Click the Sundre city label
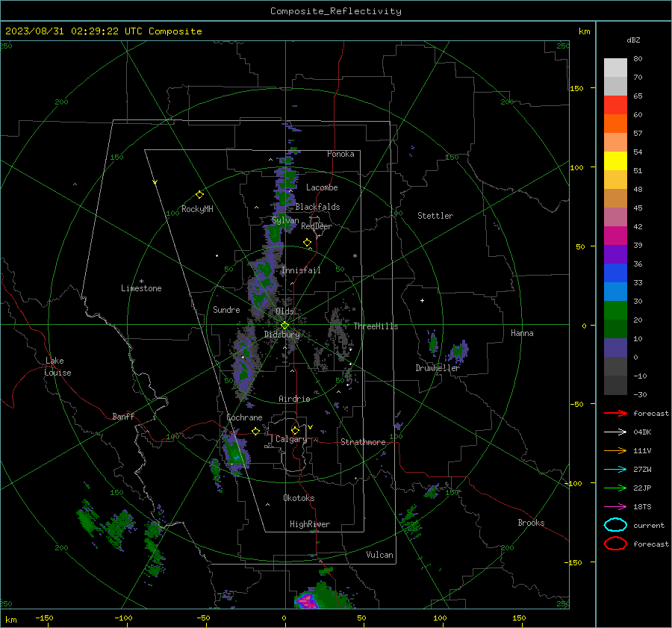The height and width of the screenshot is (628, 672). point(226,309)
